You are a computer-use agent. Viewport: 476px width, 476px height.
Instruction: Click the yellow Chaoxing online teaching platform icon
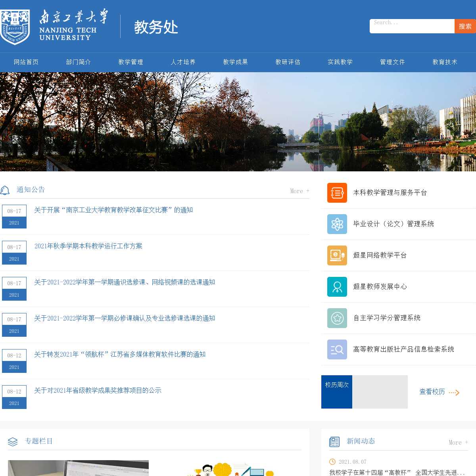(337, 255)
